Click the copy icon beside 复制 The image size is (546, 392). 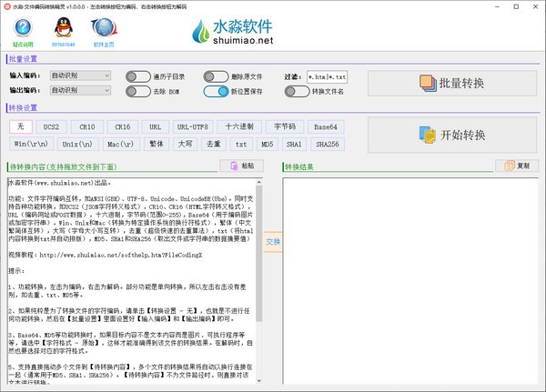pyautogui.click(x=510, y=166)
